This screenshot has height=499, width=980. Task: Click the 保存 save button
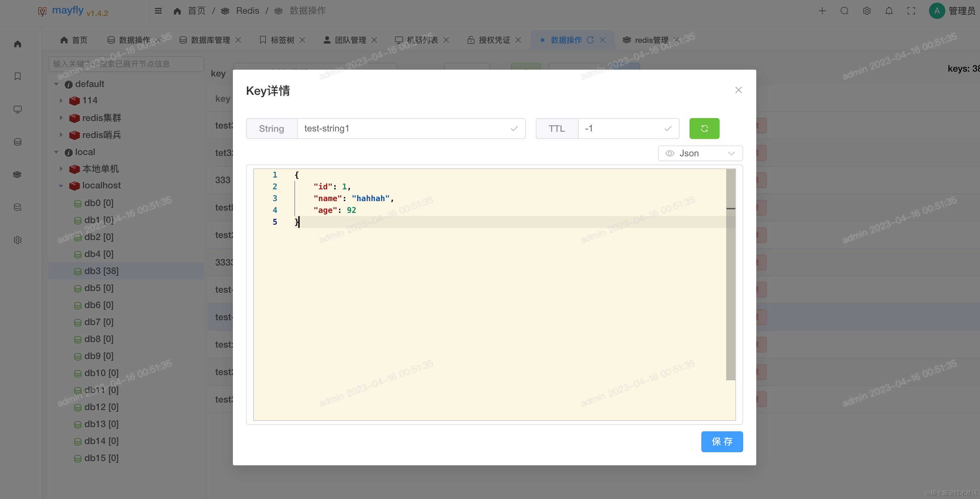point(722,441)
